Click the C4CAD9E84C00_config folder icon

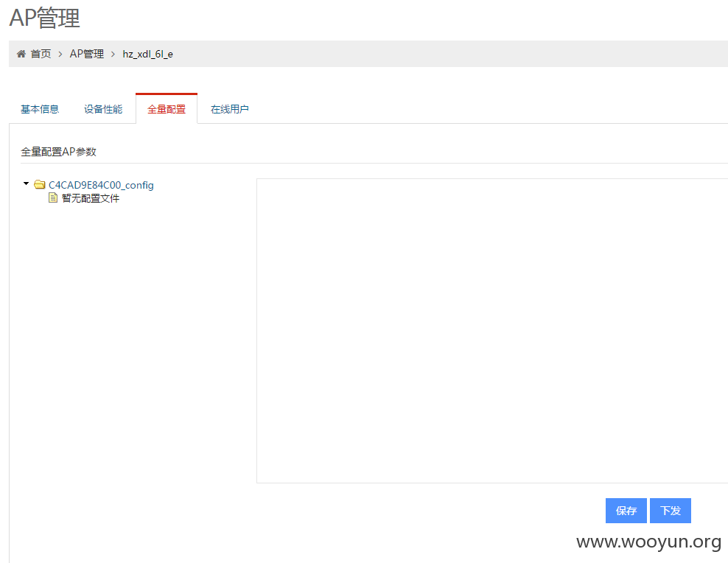(40, 185)
